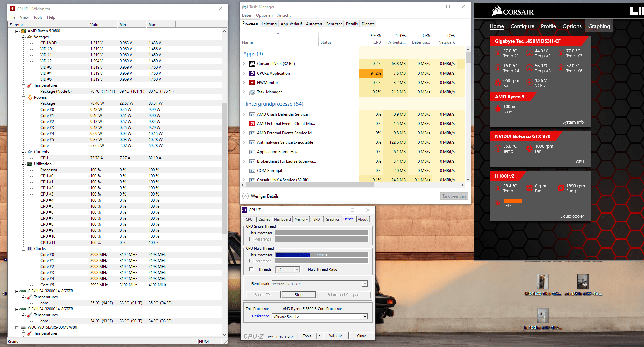
Task: Switch to the Memory tab in CPU-Z
Action: point(301,219)
